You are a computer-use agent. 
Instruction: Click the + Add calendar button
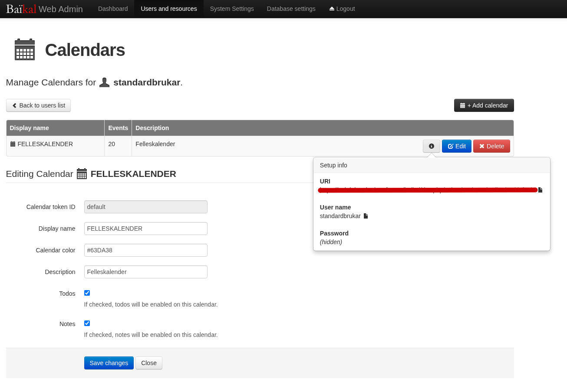tap(484, 105)
